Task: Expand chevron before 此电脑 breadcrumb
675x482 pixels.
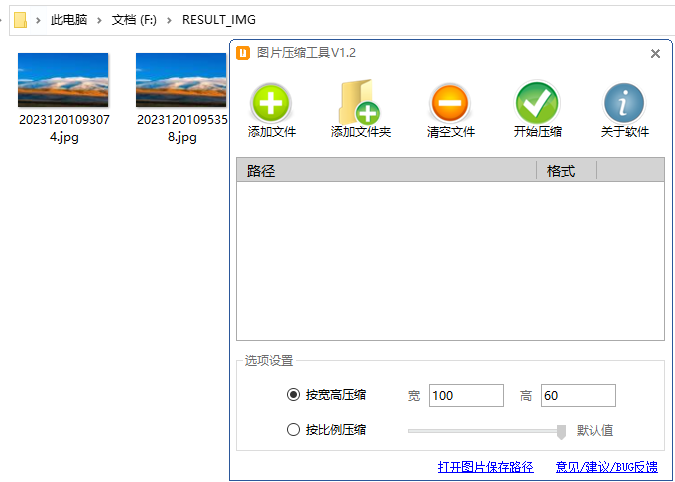Action: (x=38, y=20)
